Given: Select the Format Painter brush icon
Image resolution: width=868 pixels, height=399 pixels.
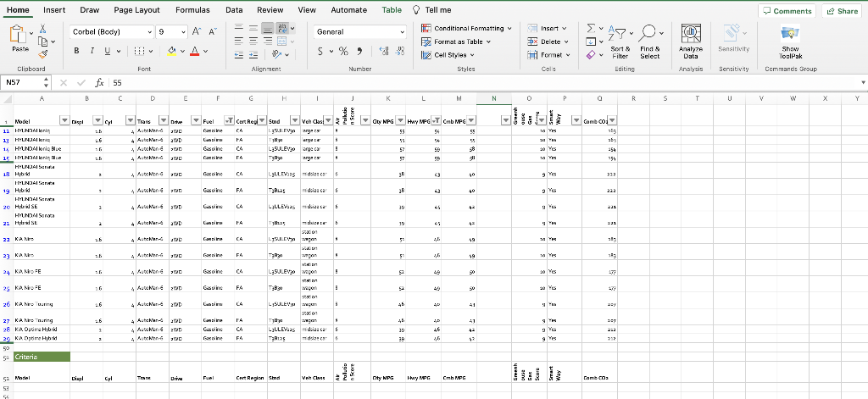Looking at the screenshot, I should [43, 53].
